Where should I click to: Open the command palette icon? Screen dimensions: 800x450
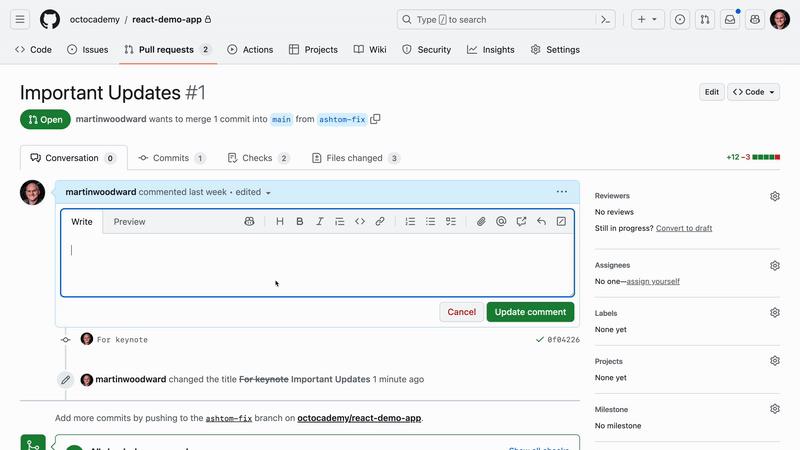tap(606, 19)
